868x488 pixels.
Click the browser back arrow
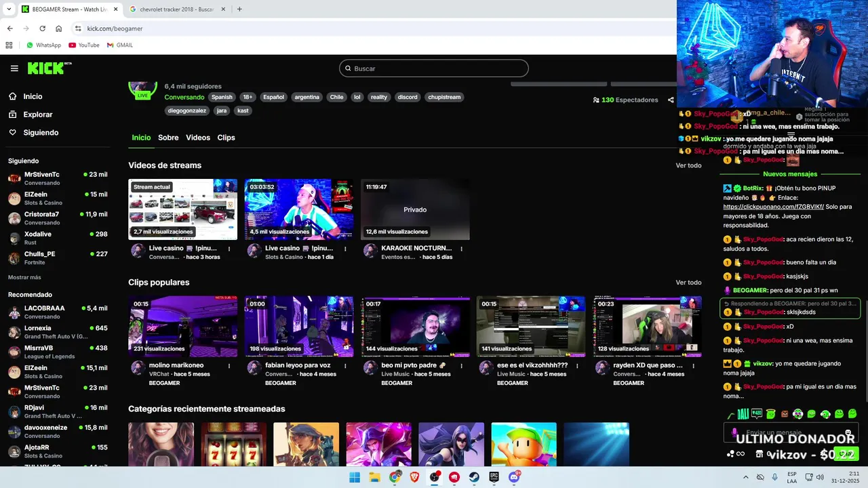tap(9, 28)
